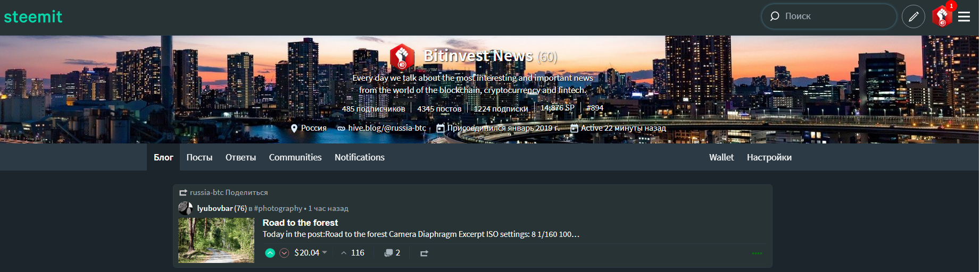Open 4345 постов link
The height and width of the screenshot is (272, 980).
(439, 108)
